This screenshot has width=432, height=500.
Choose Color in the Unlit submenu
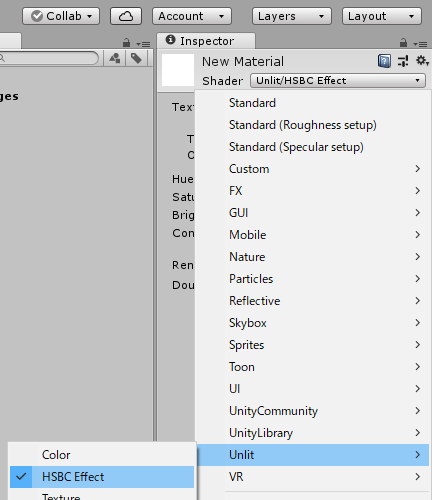point(102,455)
